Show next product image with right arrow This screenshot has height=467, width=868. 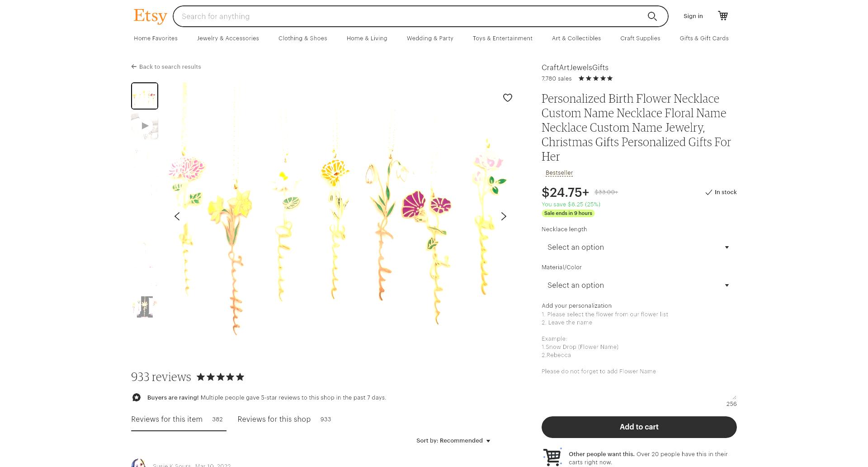[504, 216]
